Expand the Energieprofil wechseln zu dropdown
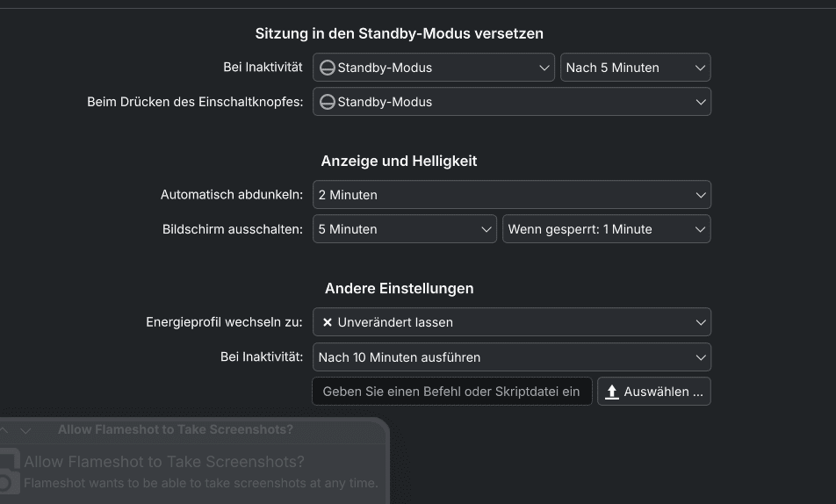Image resolution: width=836 pixels, height=504 pixels. (x=511, y=322)
